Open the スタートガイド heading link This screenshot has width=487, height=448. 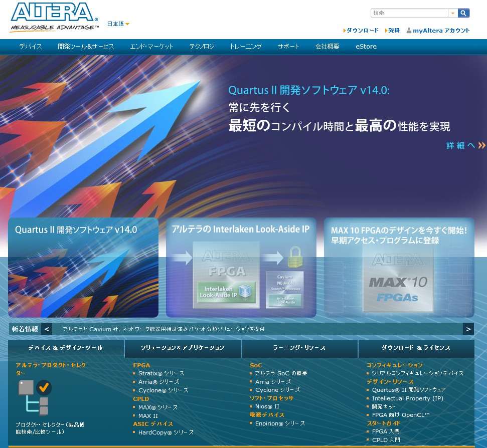[x=384, y=423]
